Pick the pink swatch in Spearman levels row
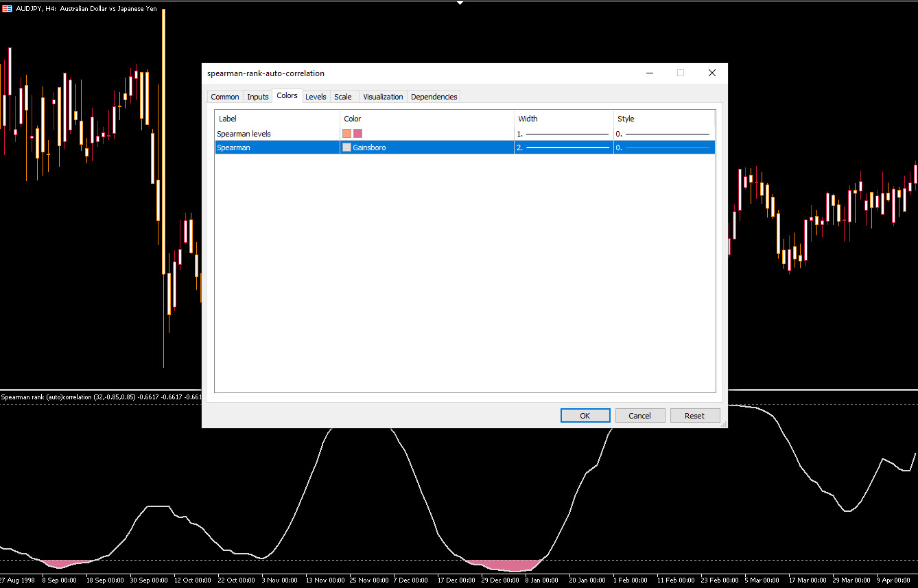 coord(357,134)
